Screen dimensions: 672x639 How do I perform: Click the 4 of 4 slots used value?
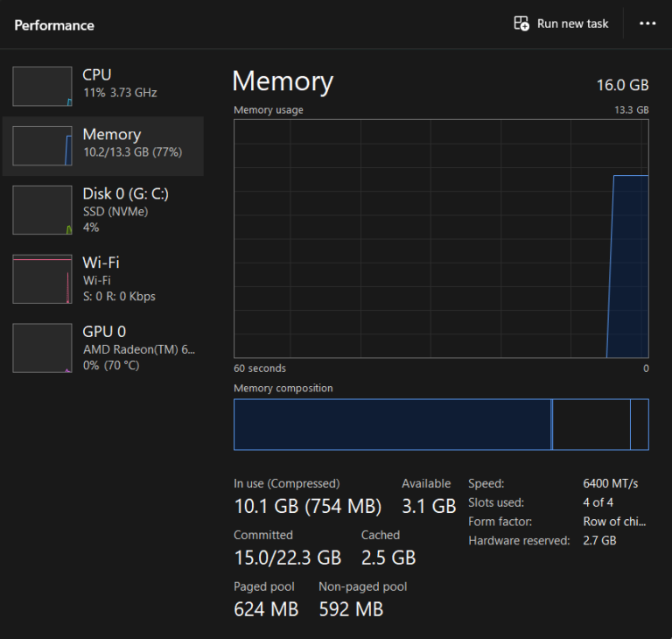598,502
